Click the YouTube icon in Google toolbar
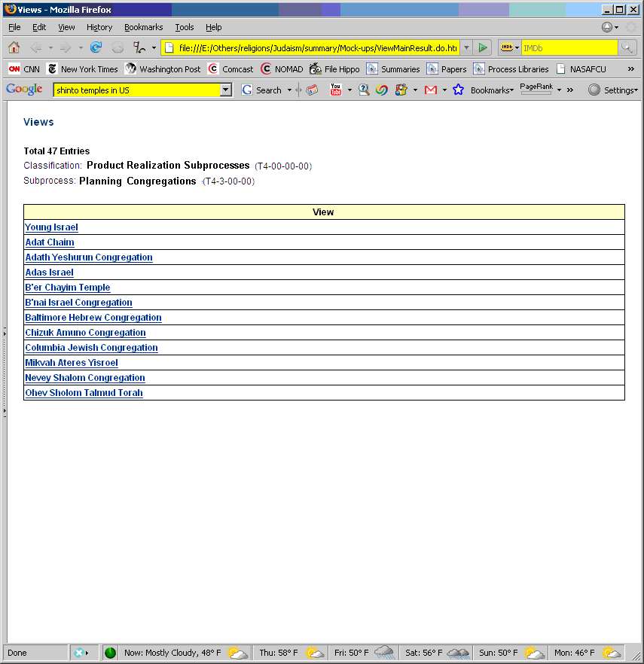This screenshot has width=644, height=664. tap(336, 90)
